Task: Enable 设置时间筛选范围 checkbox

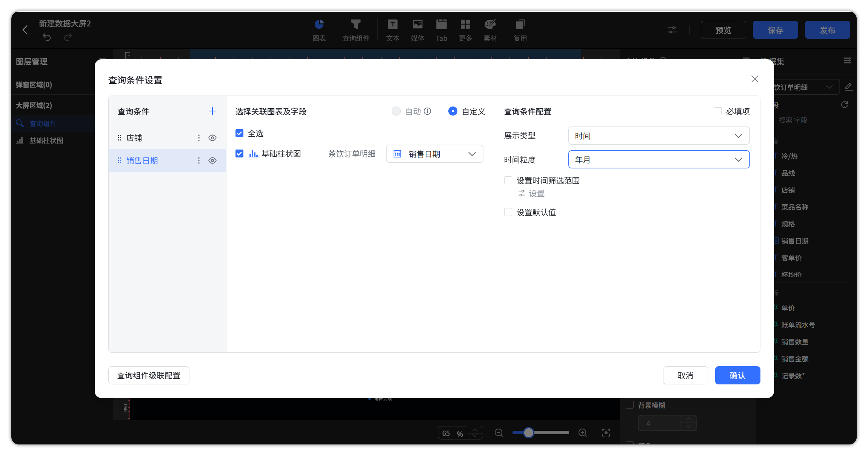Action: point(508,180)
